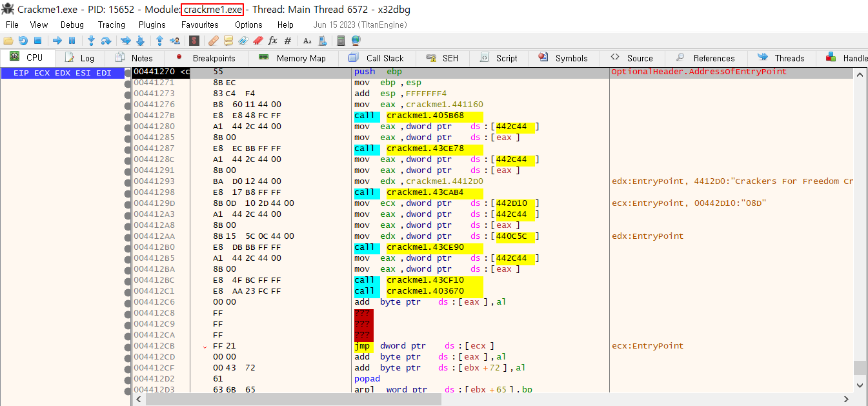
Task: Select the jmp dword ptr ds:[ecx] line
Action: click(424, 346)
